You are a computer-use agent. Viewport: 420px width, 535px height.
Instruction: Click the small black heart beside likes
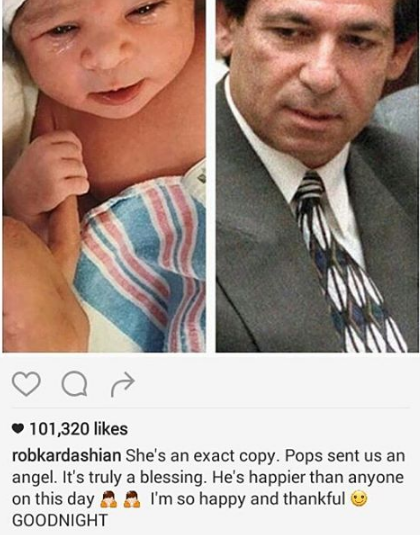tap(18, 428)
